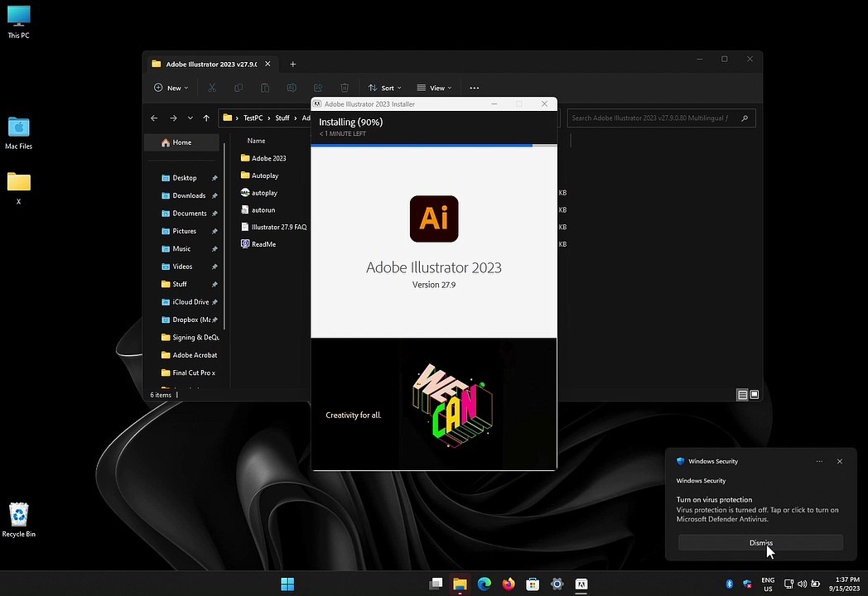Close the Windows Security notification with X
Image resolution: width=868 pixels, height=596 pixels.
[840, 461]
